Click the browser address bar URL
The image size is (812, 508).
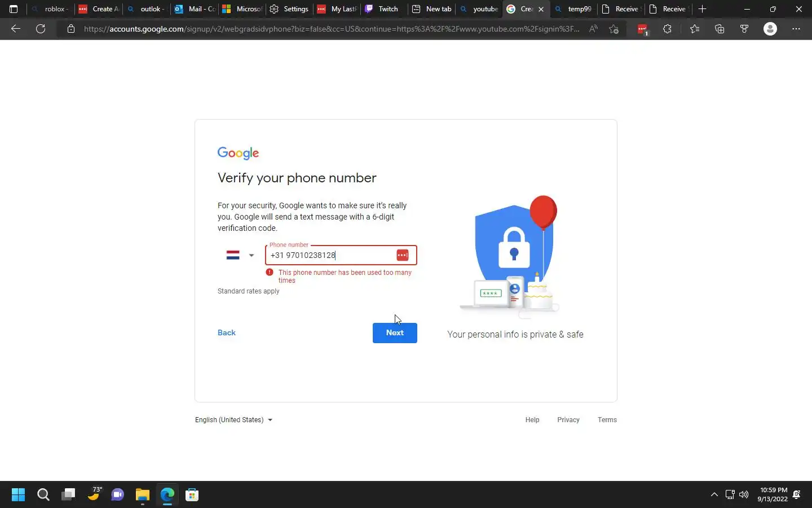[x=332, y=29]
